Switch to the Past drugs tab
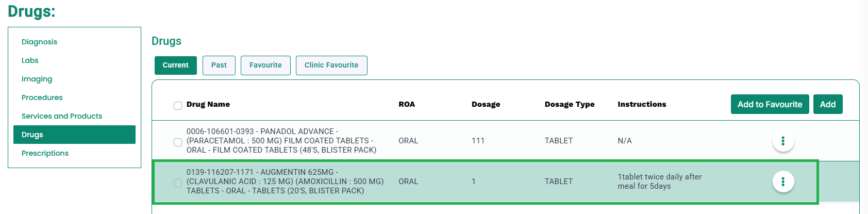This screenshot has height=214, width=868. [x=219, y=65]
